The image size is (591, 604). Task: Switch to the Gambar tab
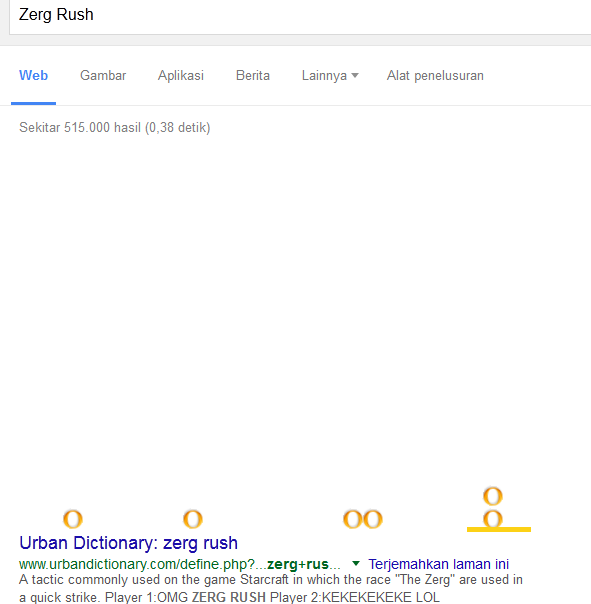(x=103, y=76)
